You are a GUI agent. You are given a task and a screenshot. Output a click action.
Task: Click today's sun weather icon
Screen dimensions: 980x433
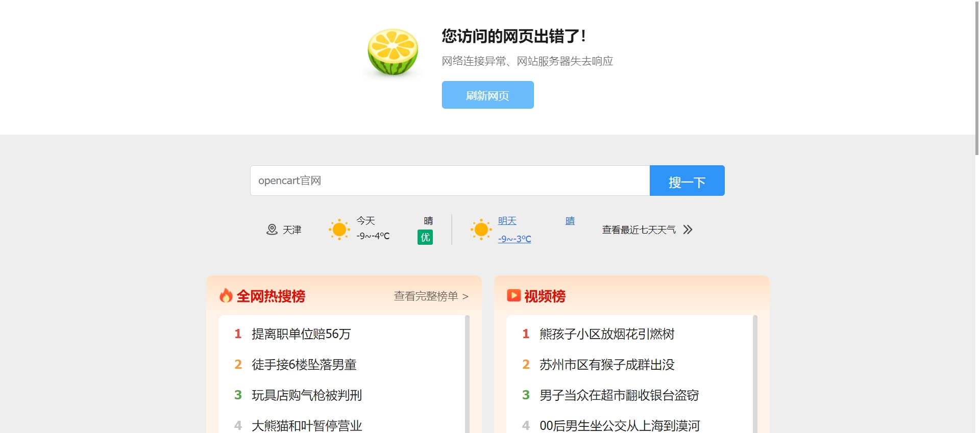(x=339, y=230)
